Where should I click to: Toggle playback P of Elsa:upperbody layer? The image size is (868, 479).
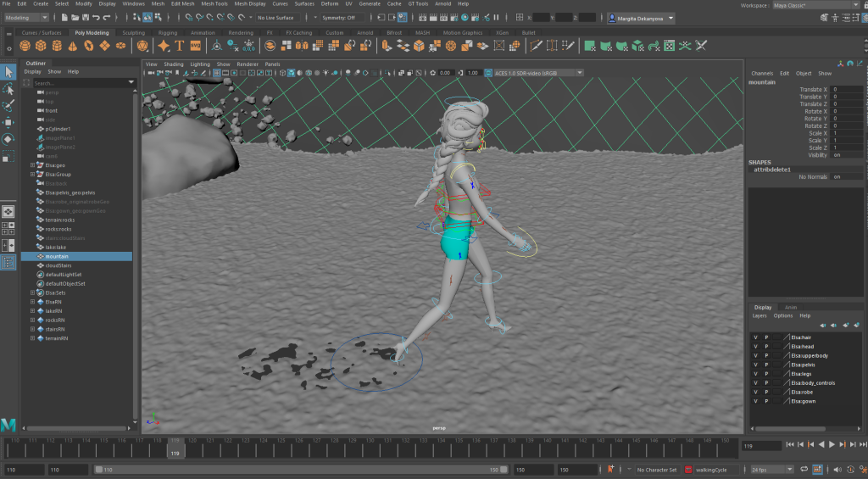pyautogui.click(x=766, y=355)
